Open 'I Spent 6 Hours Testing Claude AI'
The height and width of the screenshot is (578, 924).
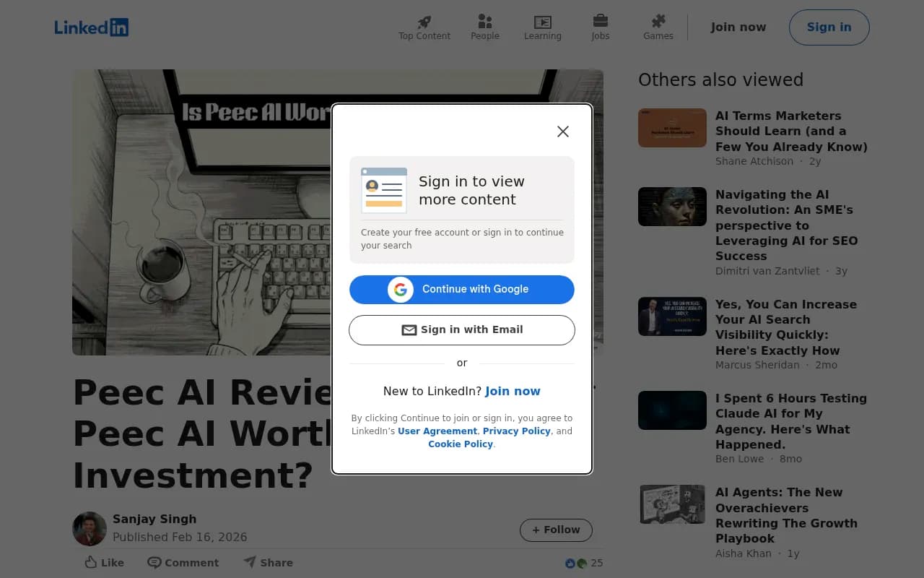(791, 421)
